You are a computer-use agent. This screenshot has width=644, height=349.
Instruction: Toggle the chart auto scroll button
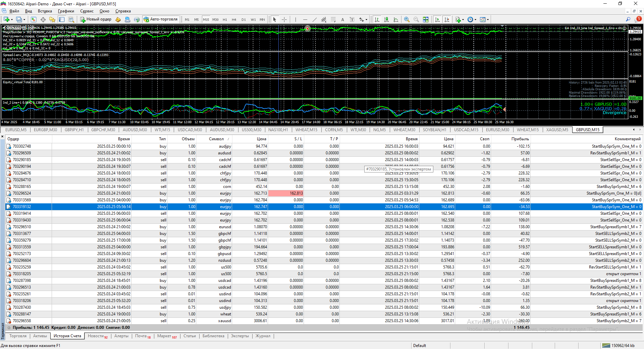coord(437,19)
